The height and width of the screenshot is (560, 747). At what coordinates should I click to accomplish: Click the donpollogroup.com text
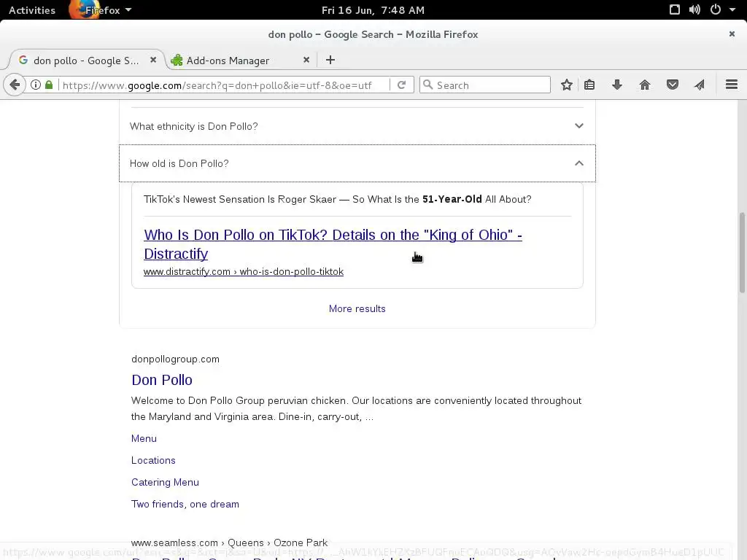[175, 359]
